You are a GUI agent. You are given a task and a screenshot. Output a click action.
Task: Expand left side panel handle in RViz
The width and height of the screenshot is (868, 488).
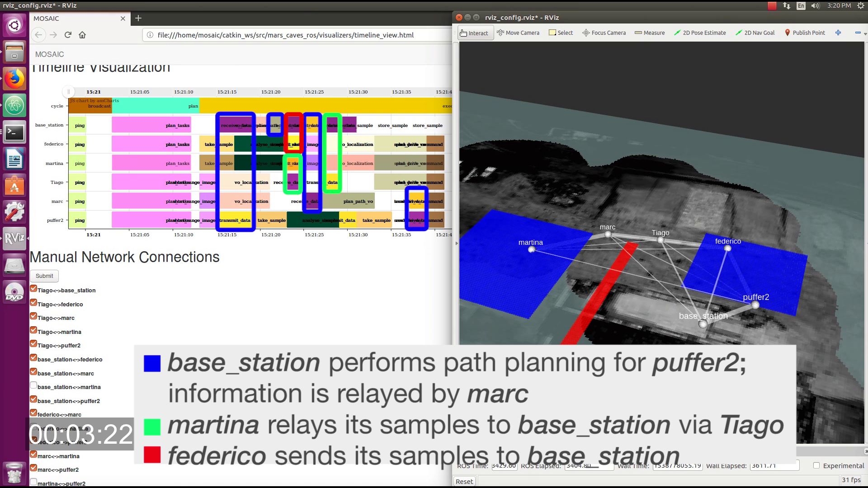coord(456,243)
